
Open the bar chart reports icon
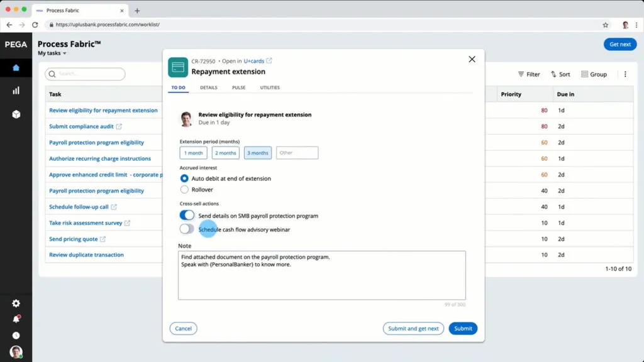pyautogui.click(x=16, y=90)
